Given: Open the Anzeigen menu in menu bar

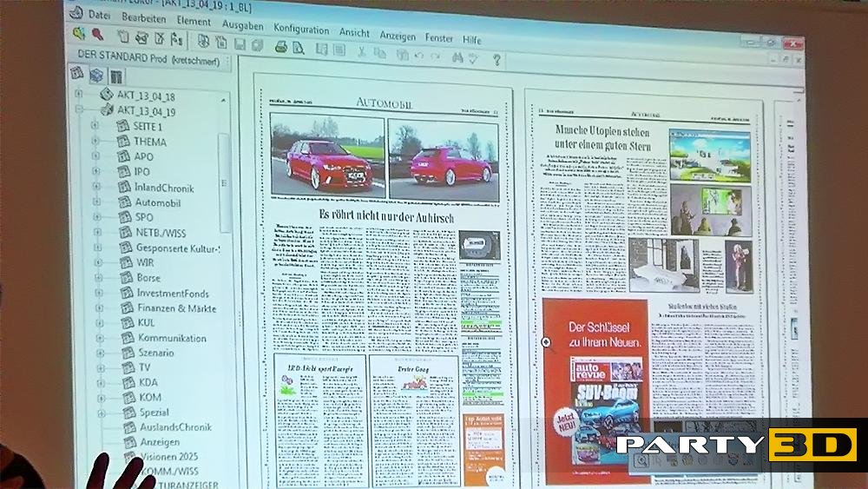Looking at the screenshot, I should 398,36.
